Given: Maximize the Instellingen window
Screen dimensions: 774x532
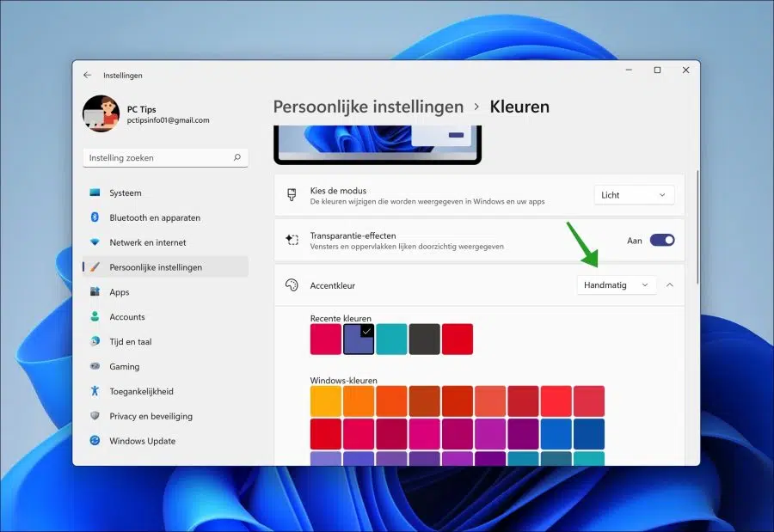Looking at the screenshot, I should click(657, 70).
